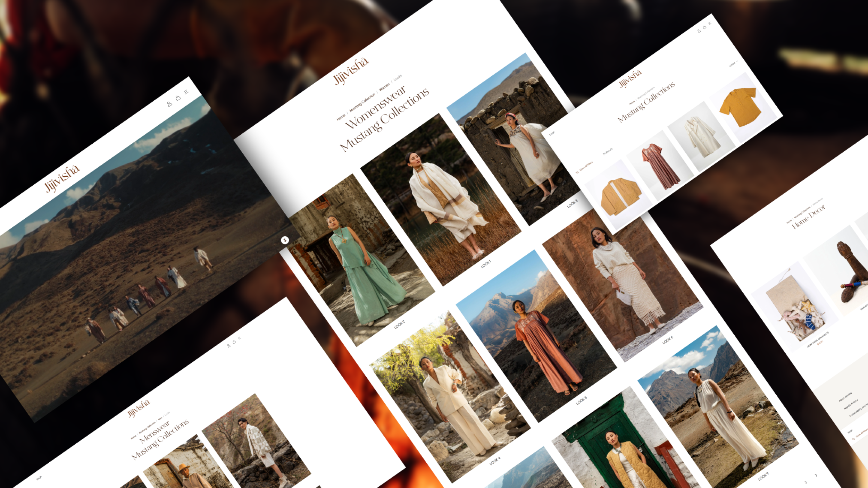
Task: Click the Jijivisha logo on the Womenswear page
Action: (x=351, y=71)
